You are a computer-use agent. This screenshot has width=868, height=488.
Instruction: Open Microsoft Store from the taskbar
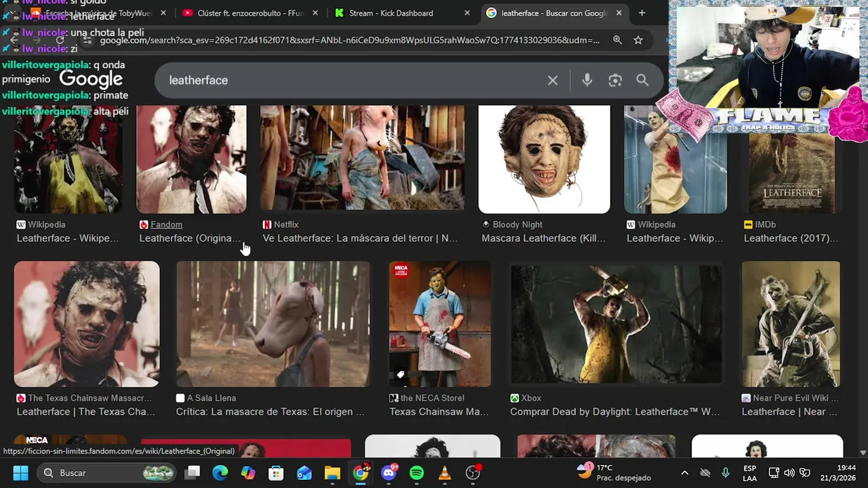[x=276, y=472]
